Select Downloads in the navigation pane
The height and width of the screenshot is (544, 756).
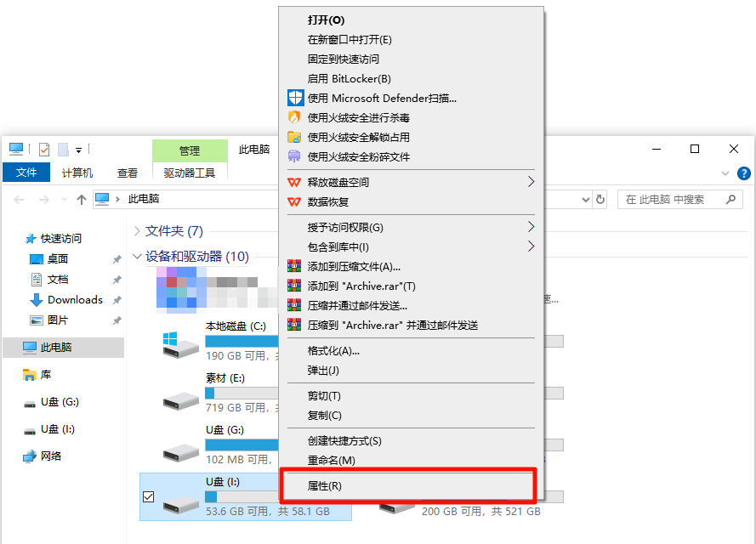[75, 300]
